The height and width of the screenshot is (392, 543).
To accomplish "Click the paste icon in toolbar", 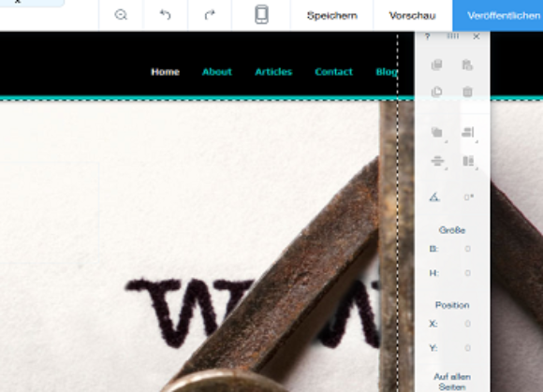I will click(x=467, y=65).
